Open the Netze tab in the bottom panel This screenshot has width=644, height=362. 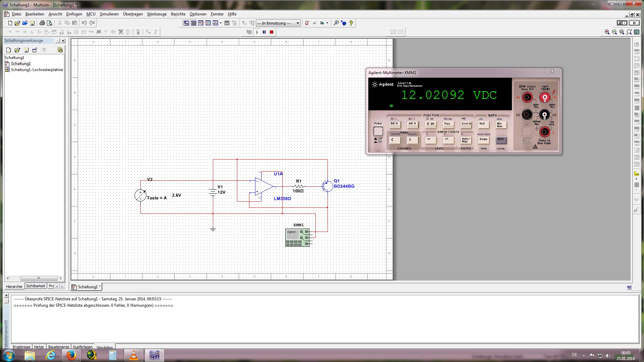39,347
